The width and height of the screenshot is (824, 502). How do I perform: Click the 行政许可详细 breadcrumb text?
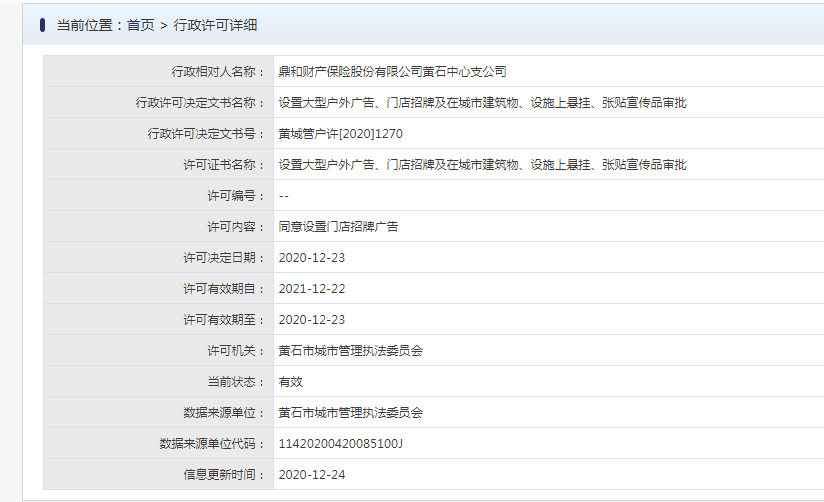(x=215, y=25)
